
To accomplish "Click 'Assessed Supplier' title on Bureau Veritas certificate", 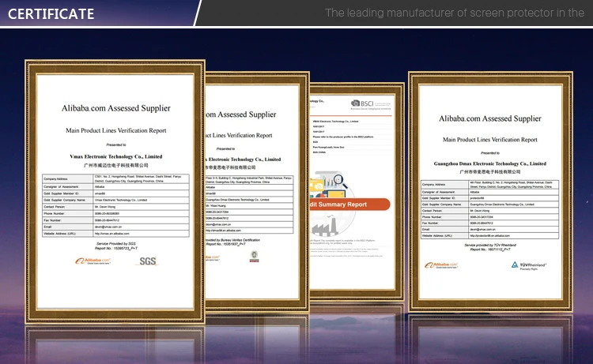I will pos(241,114).
